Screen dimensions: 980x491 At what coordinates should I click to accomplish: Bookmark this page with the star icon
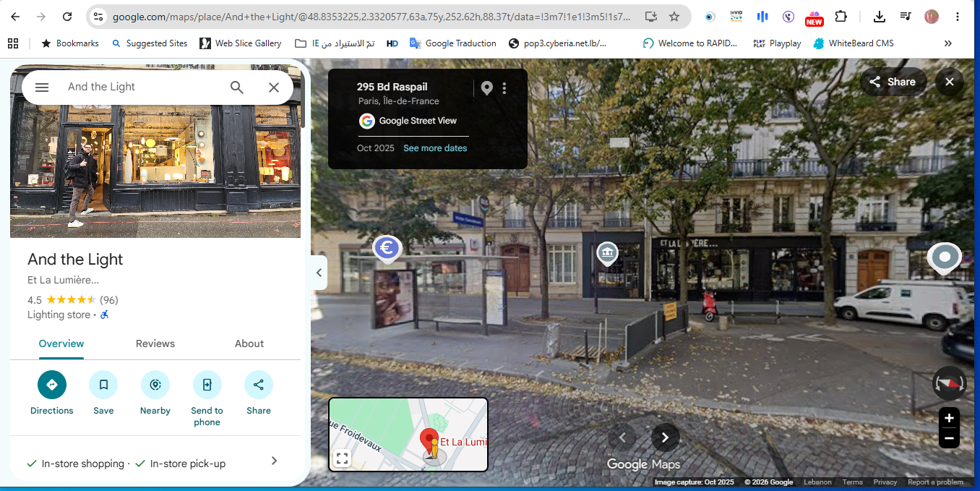click(x=674, y=17)
